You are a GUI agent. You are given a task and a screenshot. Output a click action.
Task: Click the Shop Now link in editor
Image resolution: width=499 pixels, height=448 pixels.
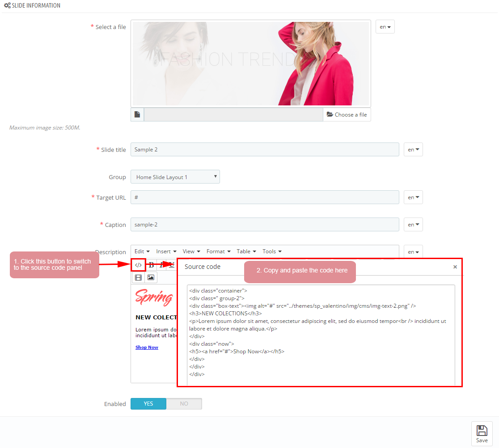147,347
